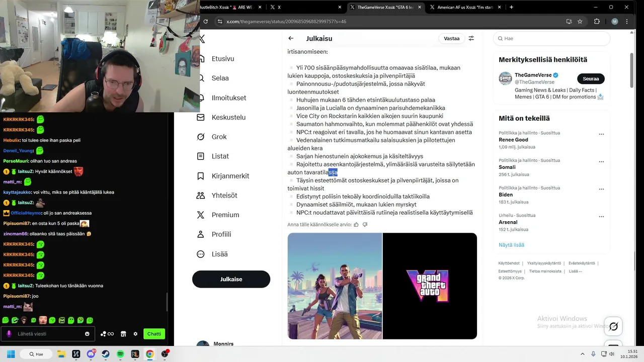Click the microphone icon in chat input
This screenshot has height=362, width=644.
[9, 334]
